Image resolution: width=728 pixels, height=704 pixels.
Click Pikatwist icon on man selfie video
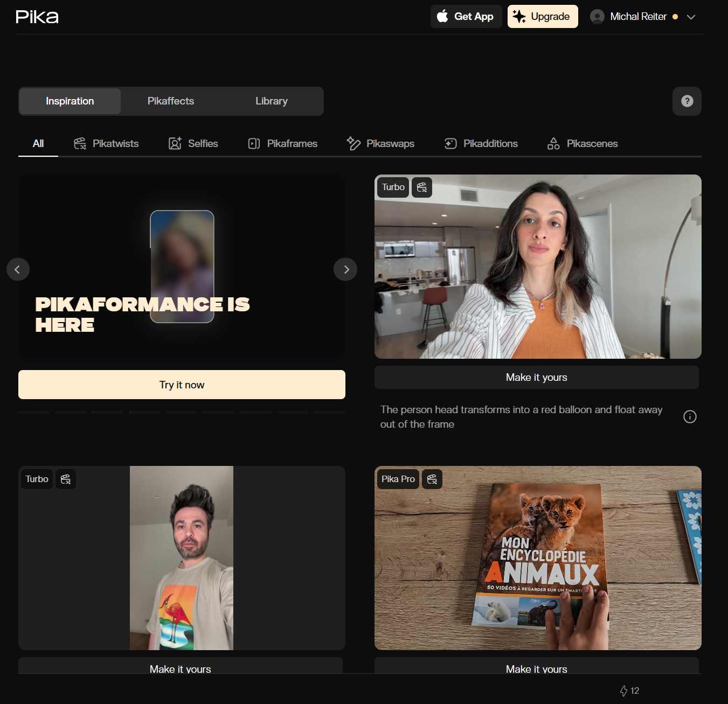click(66, 479)
